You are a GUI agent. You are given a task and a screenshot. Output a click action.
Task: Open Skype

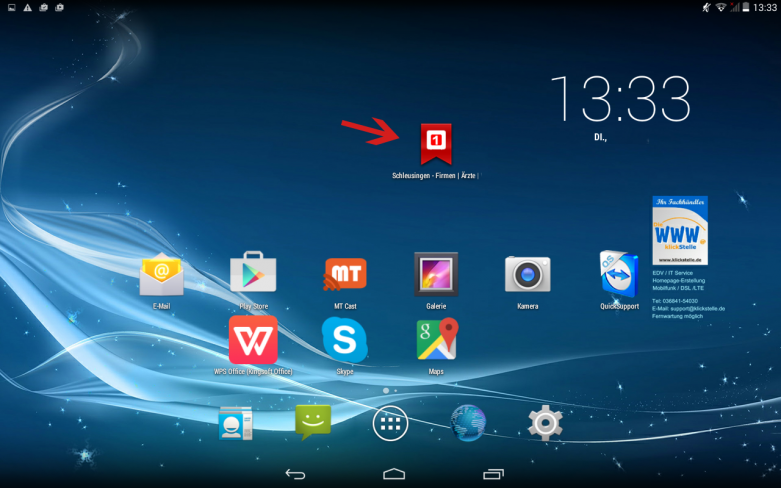click(x=345, y=340)
